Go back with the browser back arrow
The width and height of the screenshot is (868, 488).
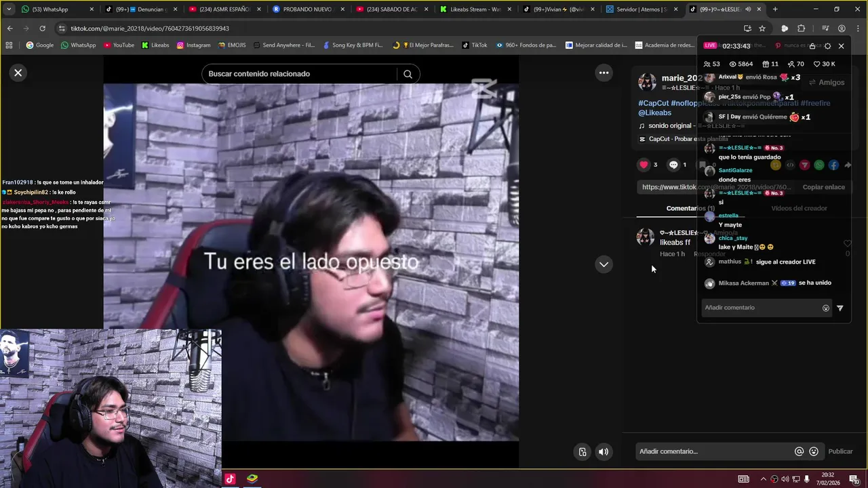point(9,28)
